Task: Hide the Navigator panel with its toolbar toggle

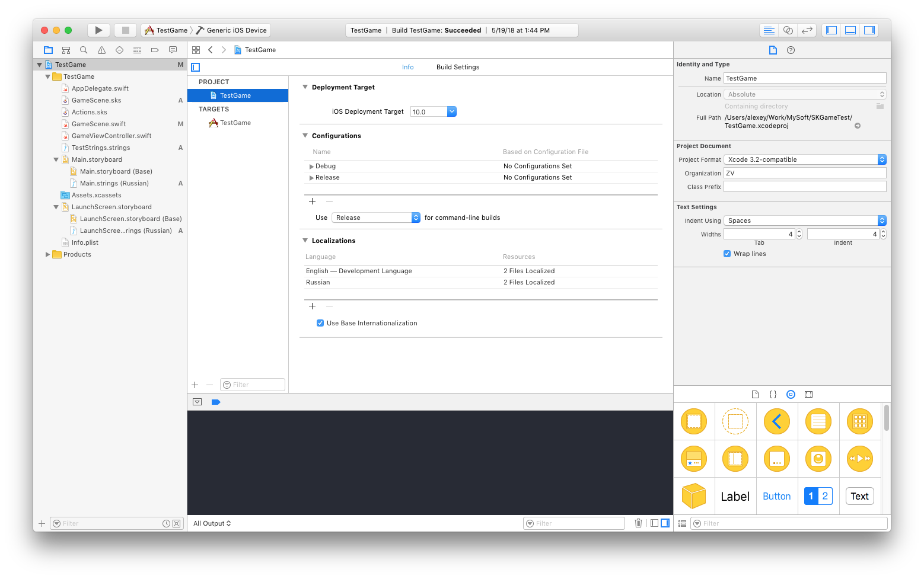Action: pyautogui.click(x=831, y=30)
